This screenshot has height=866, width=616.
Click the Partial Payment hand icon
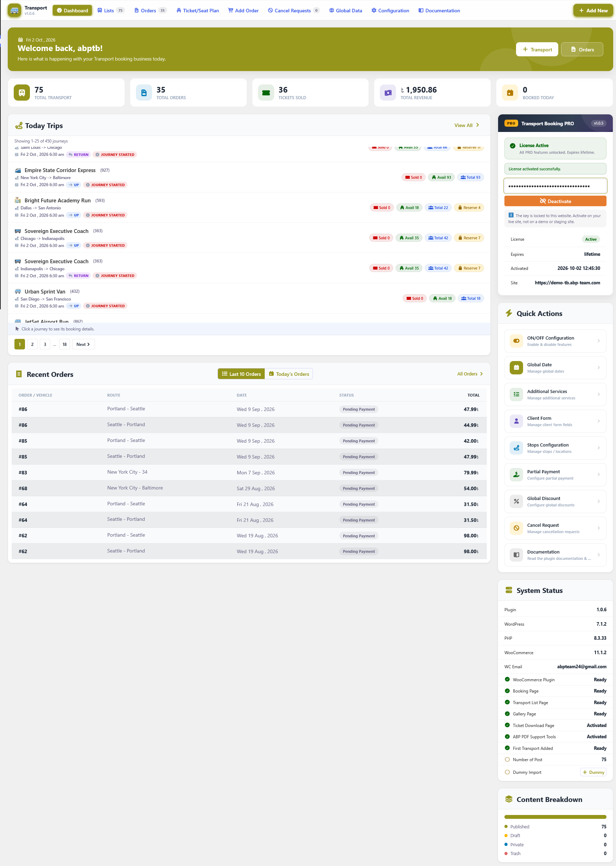pos(516,474)
